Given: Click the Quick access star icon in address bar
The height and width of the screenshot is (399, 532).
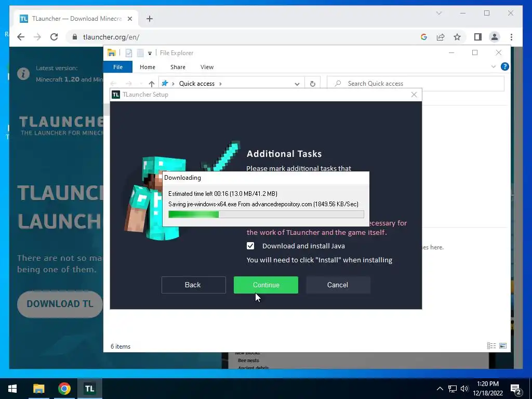Looking at the screenshot, I should [165, 83].
